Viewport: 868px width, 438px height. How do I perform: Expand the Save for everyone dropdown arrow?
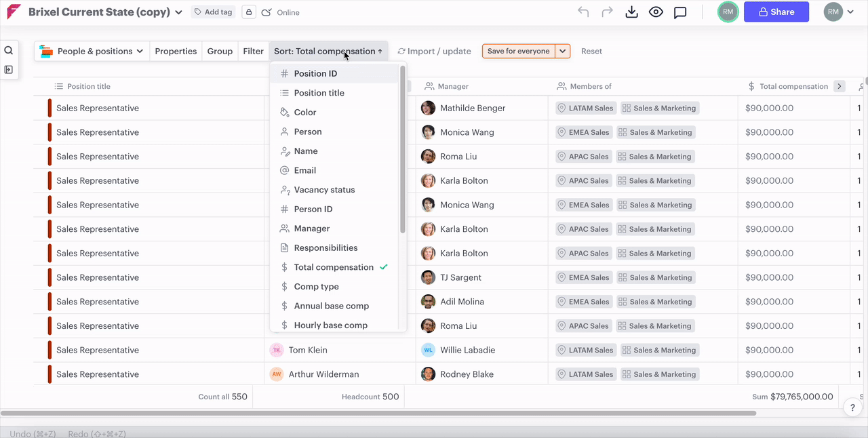click(562, 51)
